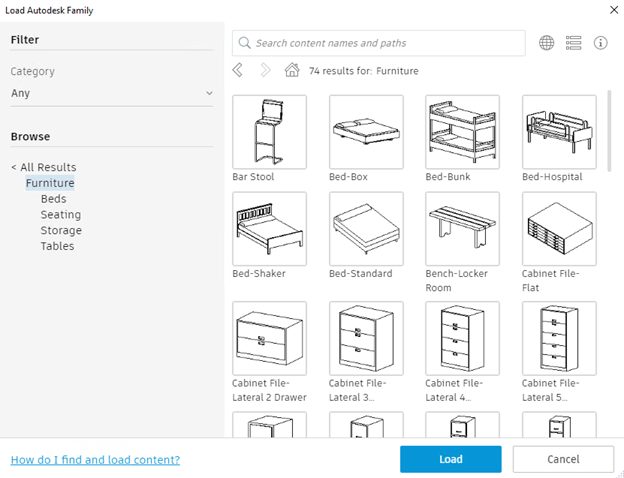Select the Bar Stool family thumbnail
The image size is (624, 478).
[269, 132]
